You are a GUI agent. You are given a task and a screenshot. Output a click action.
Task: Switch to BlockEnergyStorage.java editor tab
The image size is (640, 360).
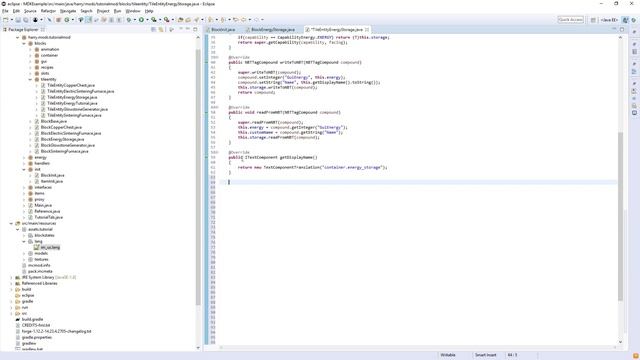point(273,30)
